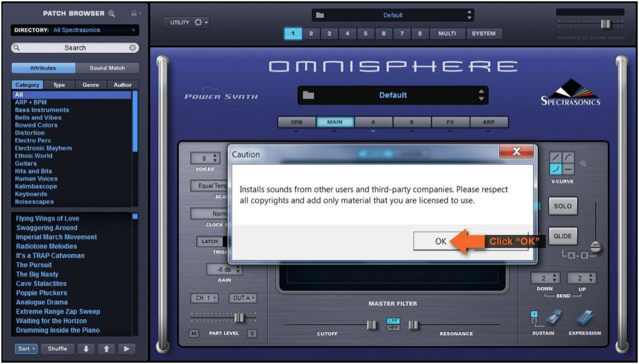Click in the patch Search field
Image resolution: width=639 pixels, height=364 pixels.
coord(75,48)
